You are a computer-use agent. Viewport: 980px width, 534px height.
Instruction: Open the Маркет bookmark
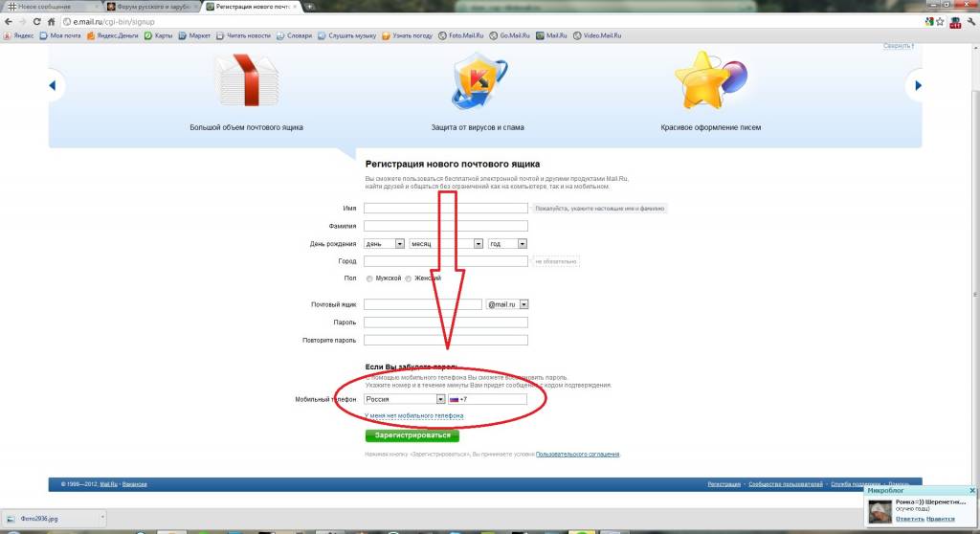point(194,35)
